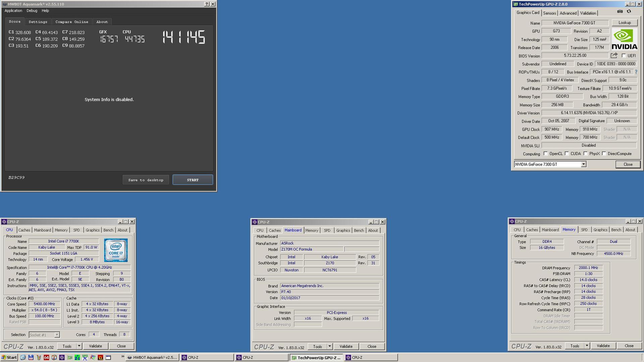This screenshot has width=644, height=362.
Task: Toggle the OpenCL checkbox
Action: tap(545, 154)
